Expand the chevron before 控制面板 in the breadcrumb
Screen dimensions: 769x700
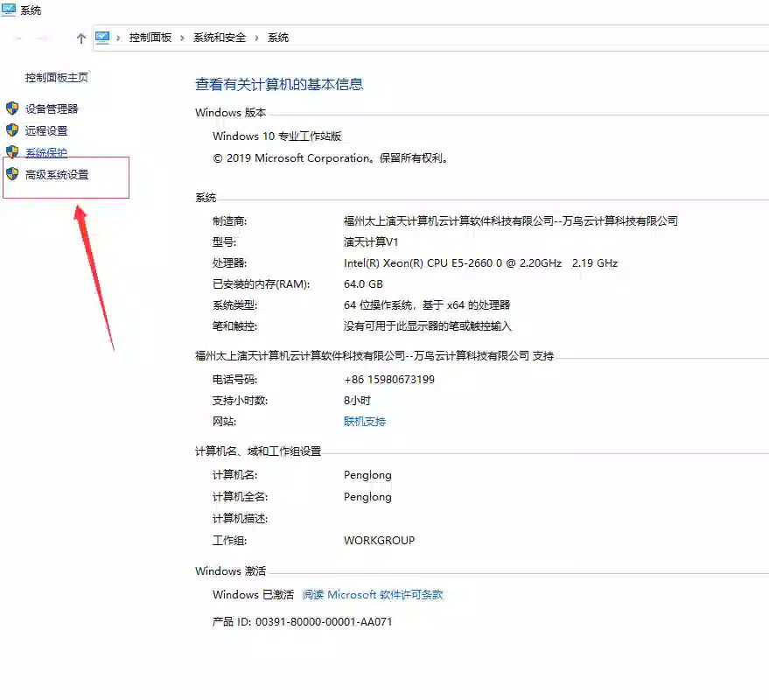coord(118,38)
